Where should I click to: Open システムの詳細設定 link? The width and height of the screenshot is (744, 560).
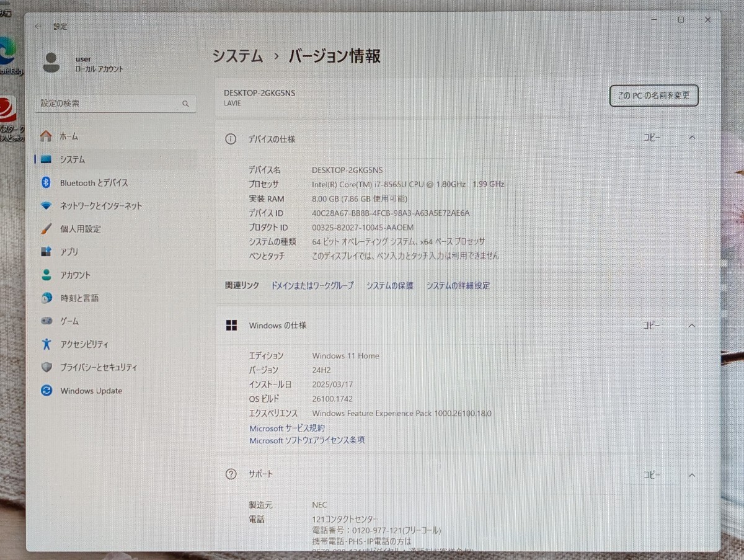(458, 286)
